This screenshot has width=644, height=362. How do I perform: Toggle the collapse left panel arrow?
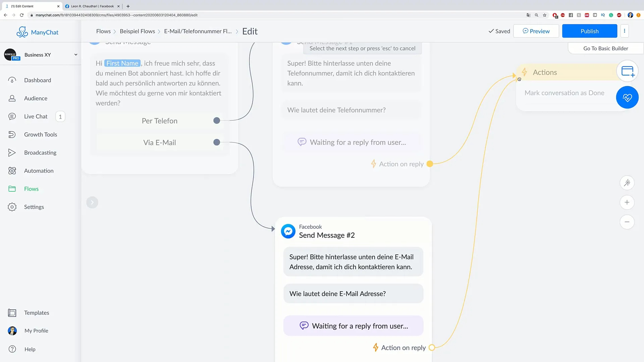(x=92, y=202)
